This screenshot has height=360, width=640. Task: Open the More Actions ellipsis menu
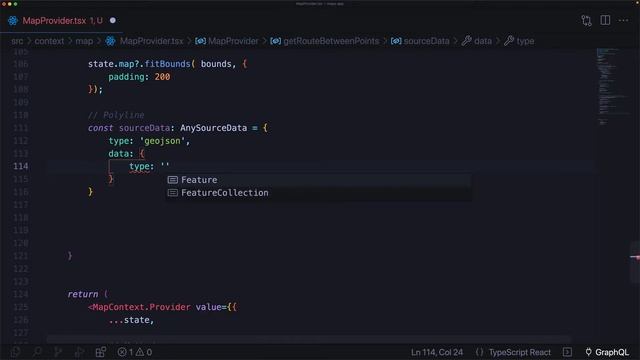tap(623, 20)
